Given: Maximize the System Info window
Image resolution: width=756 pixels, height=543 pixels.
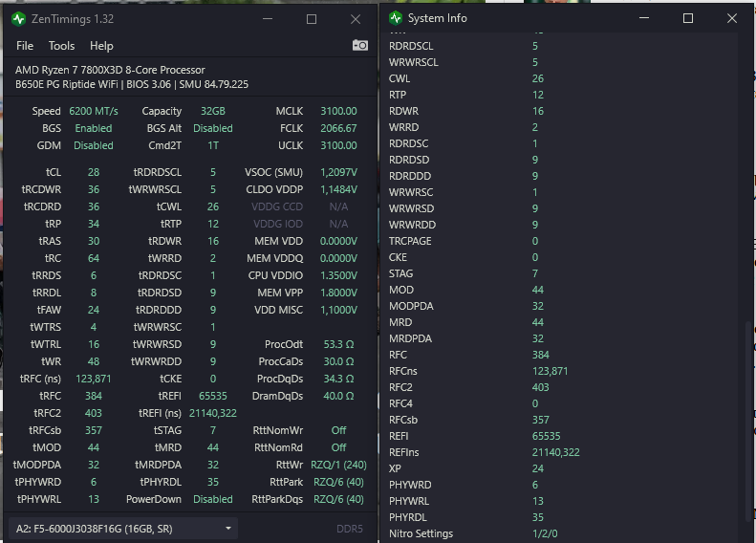Looking at the screenshot, I should click(x=688, y=18).
